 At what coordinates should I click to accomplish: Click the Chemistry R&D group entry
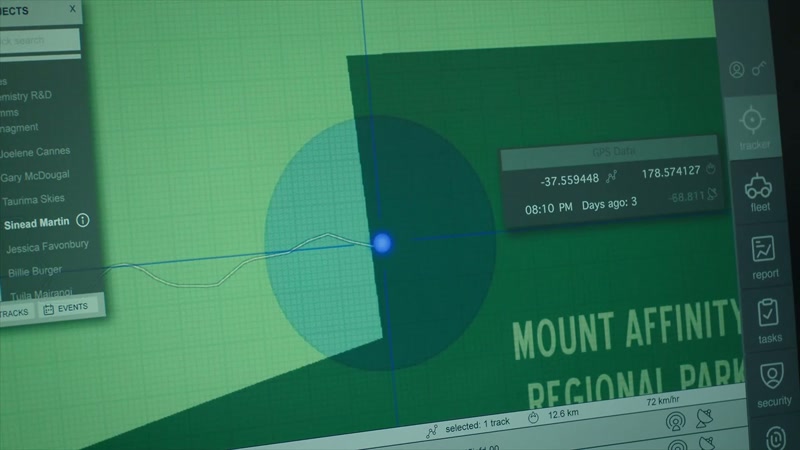[26, 96]
